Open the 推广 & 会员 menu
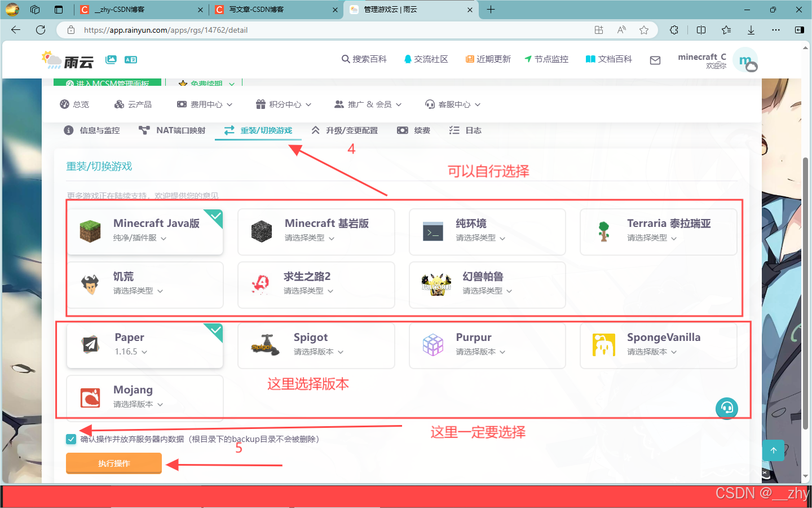 (368, 104)
